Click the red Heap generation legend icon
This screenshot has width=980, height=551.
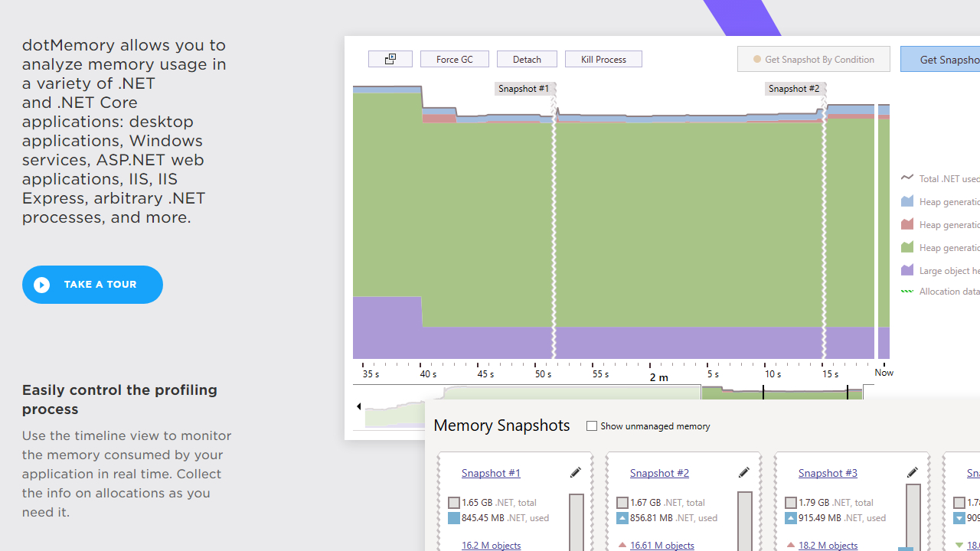[x=907, y=223]
